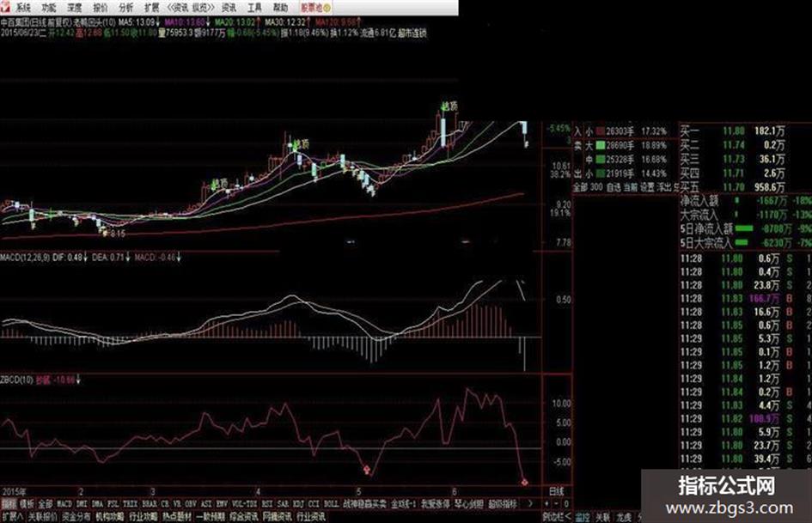Click the minus zoom icon below the chart axis
812x523 pixels.
click(x=557, y=503)
